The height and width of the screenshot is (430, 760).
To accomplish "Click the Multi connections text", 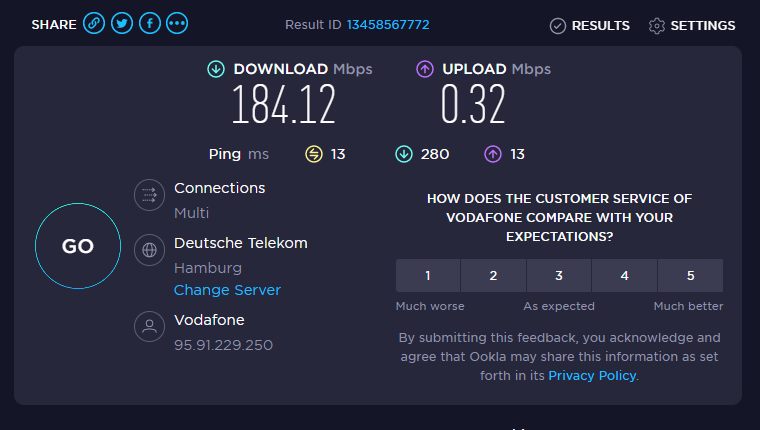I will pyautogui.click(x=191, y=213).
